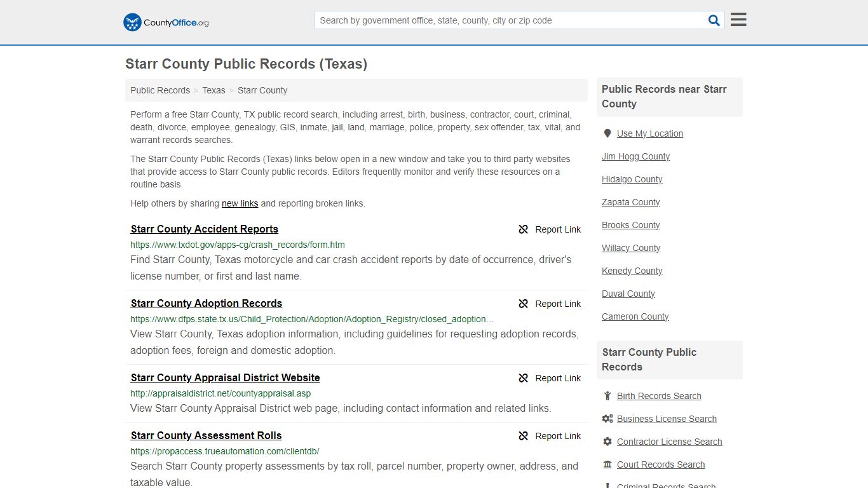Report the Adoption Records link
Screen dimensions: 868x488
(x=558, y=304)
